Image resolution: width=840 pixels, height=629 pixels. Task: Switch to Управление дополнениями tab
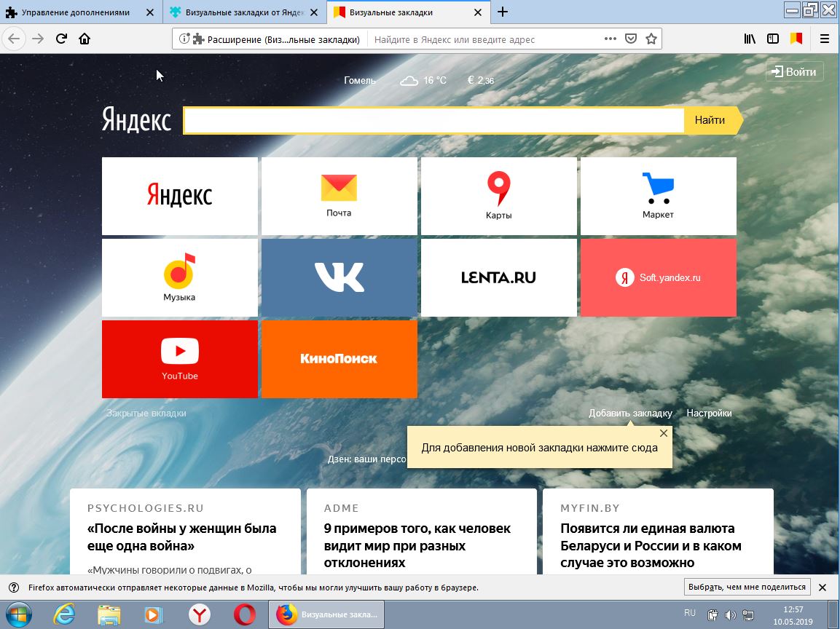75,12
